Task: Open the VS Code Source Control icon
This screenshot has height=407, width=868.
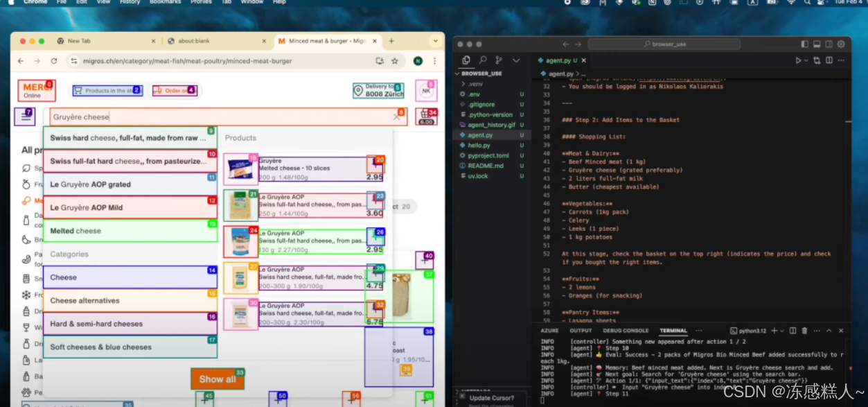Action: [x=499, y=60]
